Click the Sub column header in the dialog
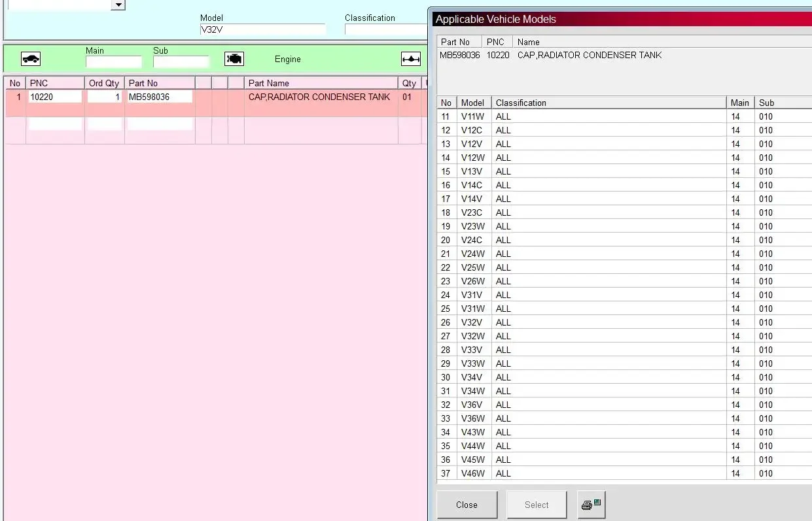The height and width of the screenshot is (521, 812). [x=783, y=103]
